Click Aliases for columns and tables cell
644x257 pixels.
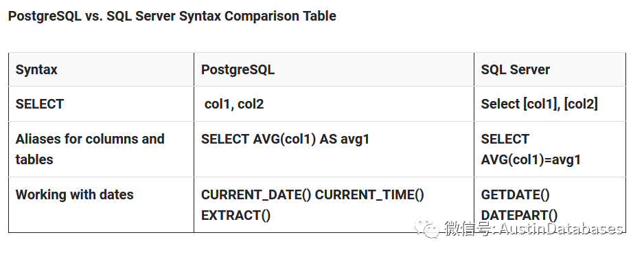click(x=90, y=149)
